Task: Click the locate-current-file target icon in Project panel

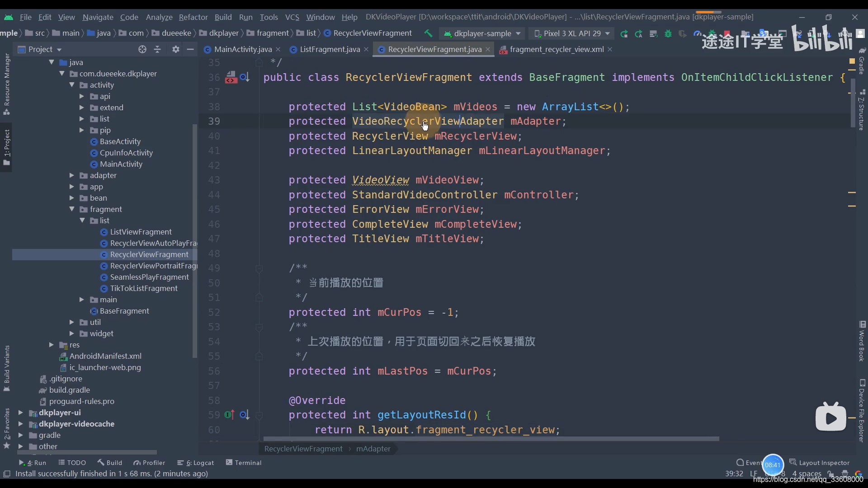Action: (x=142, y=49)
